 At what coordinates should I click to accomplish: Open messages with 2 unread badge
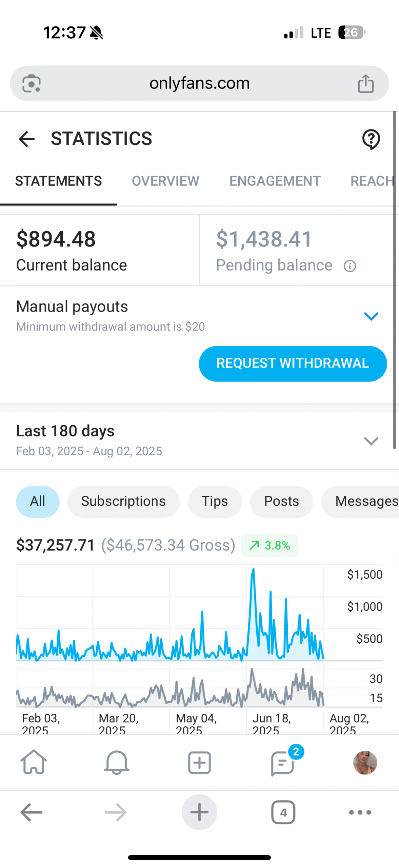coord(282,763)
